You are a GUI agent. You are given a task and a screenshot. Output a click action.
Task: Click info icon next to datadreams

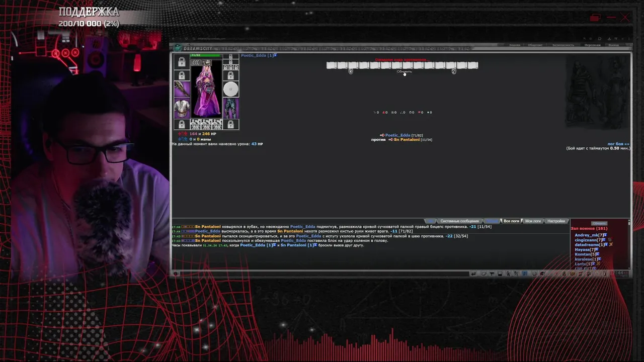[606, 244]
